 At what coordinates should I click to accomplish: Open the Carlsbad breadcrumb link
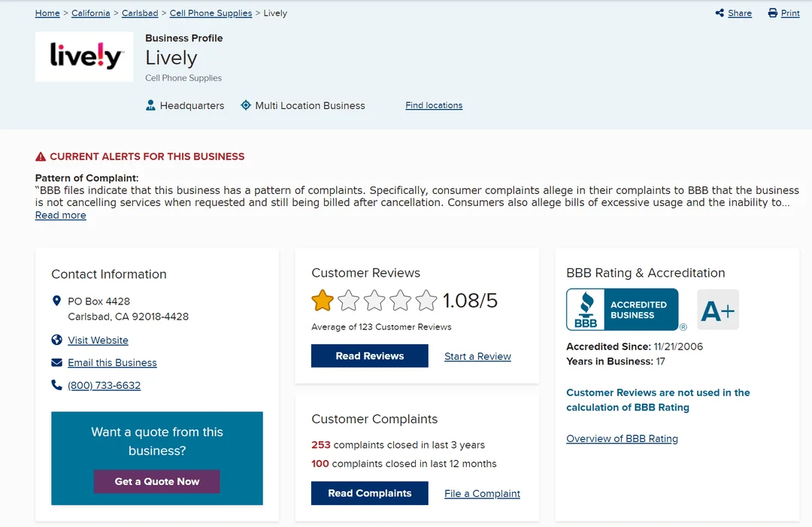140,13
